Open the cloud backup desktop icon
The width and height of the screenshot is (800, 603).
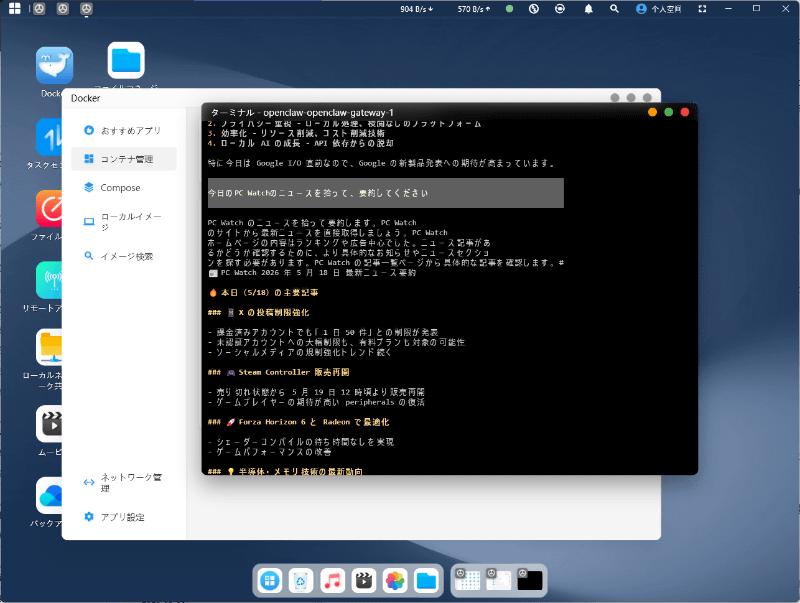click(49, 495)
